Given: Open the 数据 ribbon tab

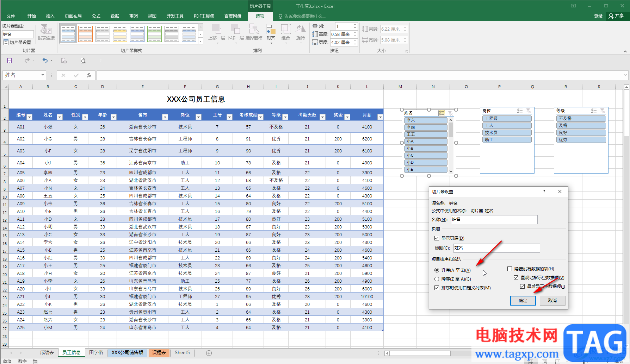Looking at the screenshot, I should click(115, 16).
